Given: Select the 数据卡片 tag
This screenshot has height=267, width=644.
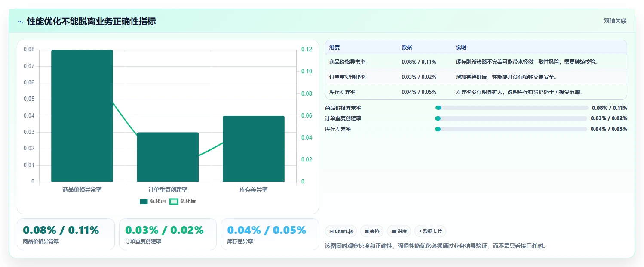Looking at the screenshot, I should tap(431, 231).
